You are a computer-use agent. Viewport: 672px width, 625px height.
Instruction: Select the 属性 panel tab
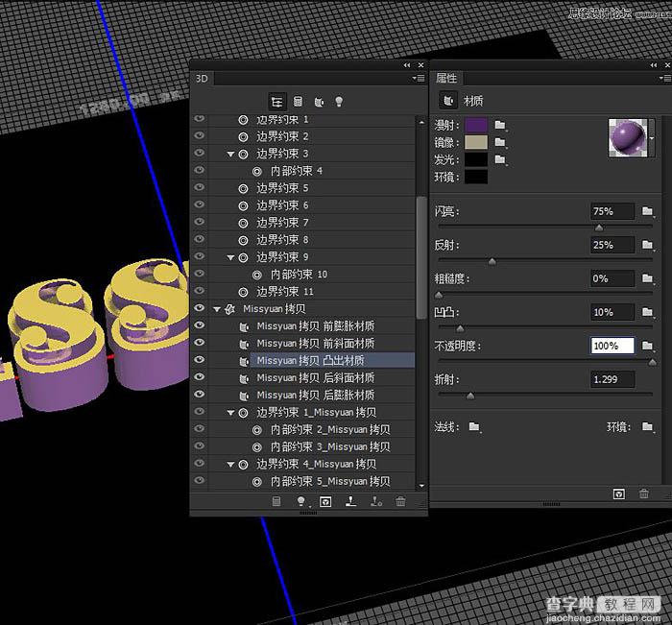446,78
